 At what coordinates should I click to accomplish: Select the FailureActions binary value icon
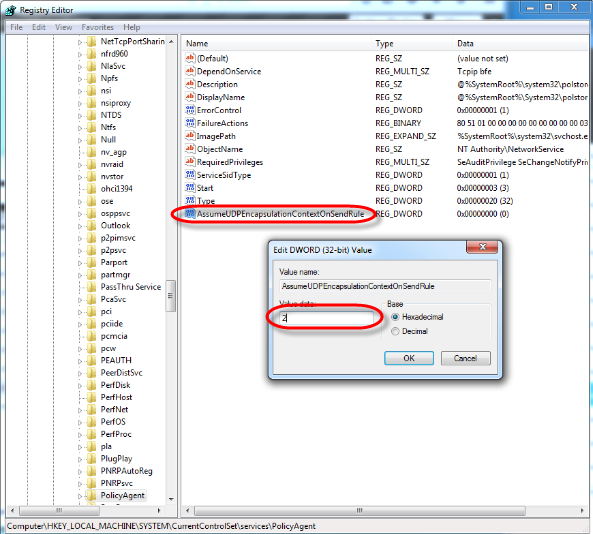pos(190,123)
